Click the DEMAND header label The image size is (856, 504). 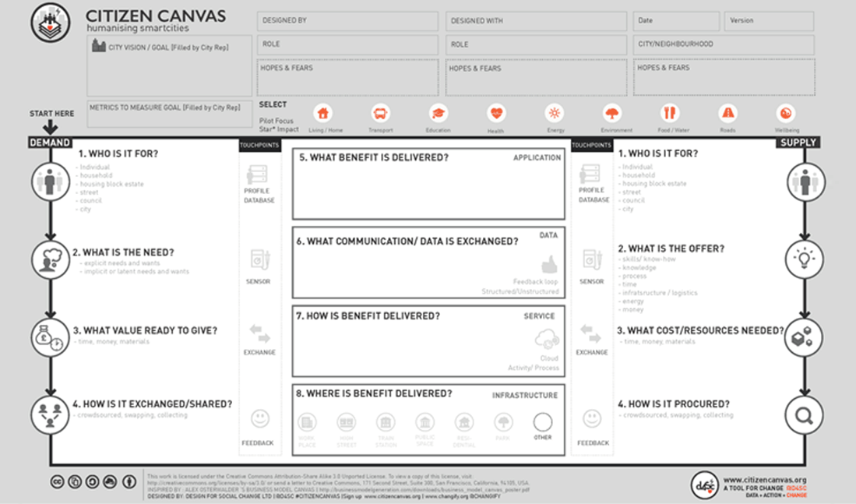tap(51, 143)
